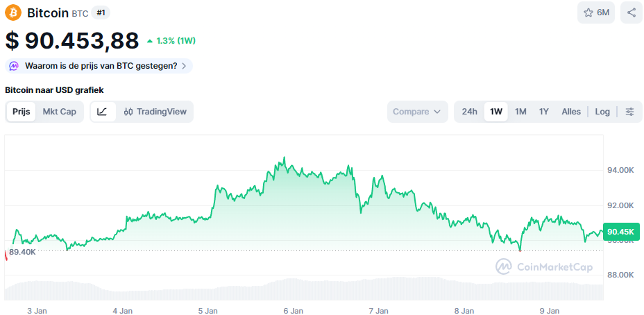Viewport: 644px width, 315px height.
Task: Click the 8 Jan date label
Action: tap(464, 311)
